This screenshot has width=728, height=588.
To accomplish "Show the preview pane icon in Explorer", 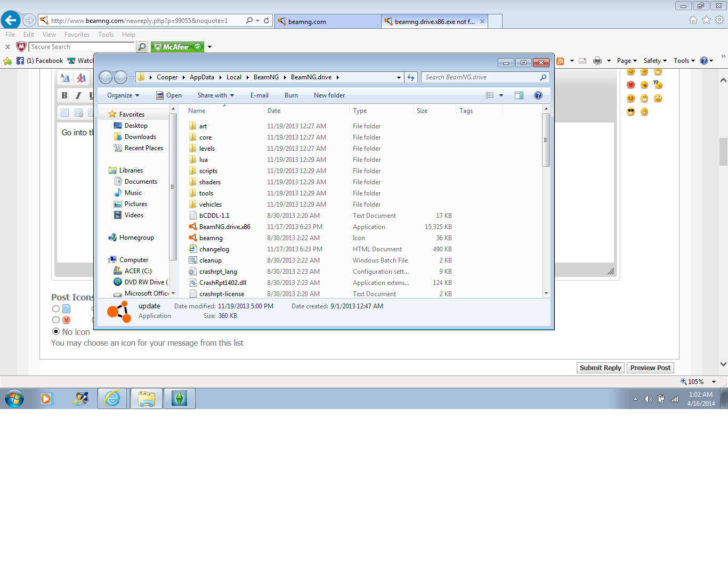I will pos(519,95).
